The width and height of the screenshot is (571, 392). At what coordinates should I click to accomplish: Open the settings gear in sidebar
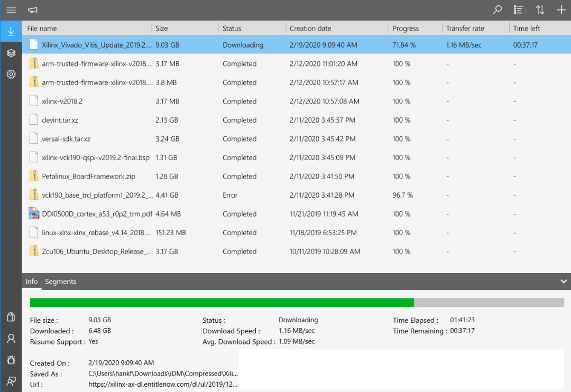tap(11, 74)
